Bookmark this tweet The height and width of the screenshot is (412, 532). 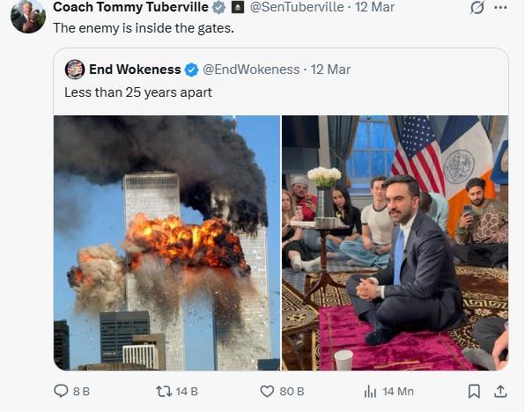click(474, 391)
